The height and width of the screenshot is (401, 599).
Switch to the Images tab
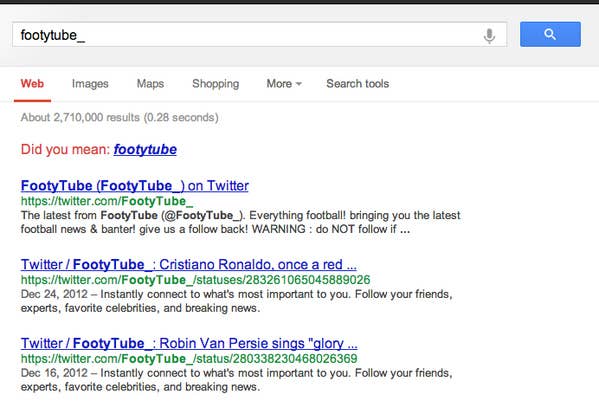(90, 84)
